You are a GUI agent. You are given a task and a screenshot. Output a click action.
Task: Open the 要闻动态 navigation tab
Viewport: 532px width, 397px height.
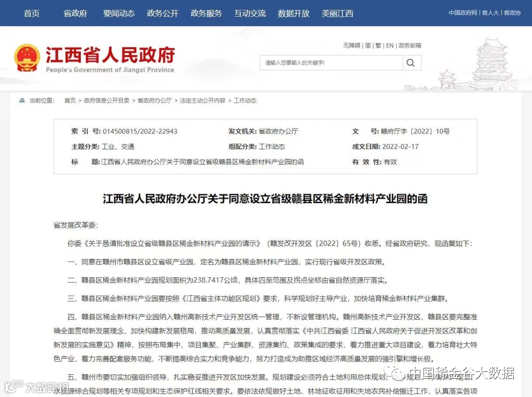click(119, 13)
